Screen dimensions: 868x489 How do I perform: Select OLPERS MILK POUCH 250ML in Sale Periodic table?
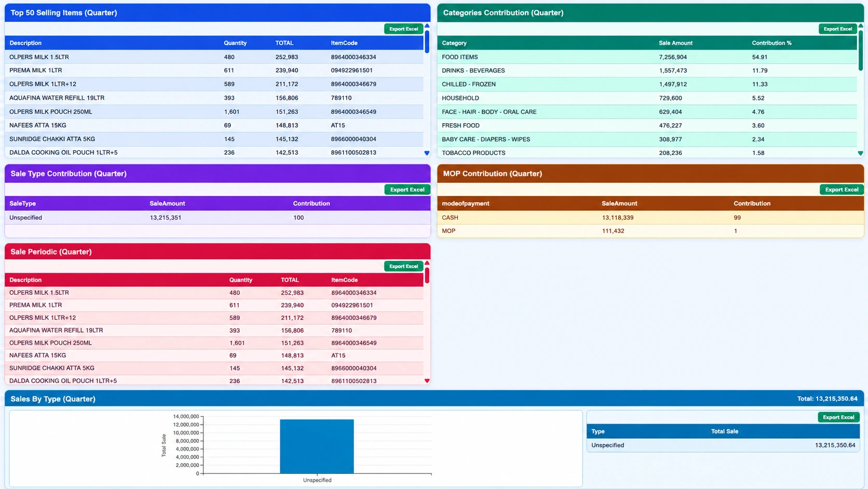[214, 343]
